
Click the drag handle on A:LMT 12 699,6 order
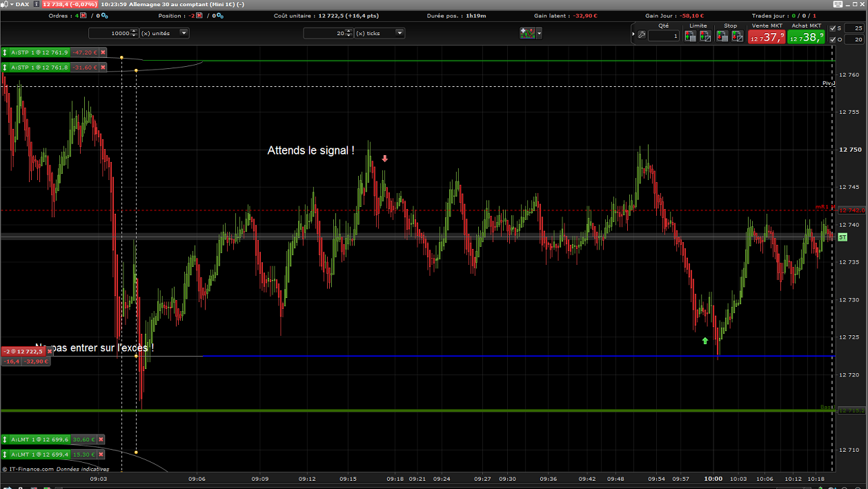pos(6,439)
